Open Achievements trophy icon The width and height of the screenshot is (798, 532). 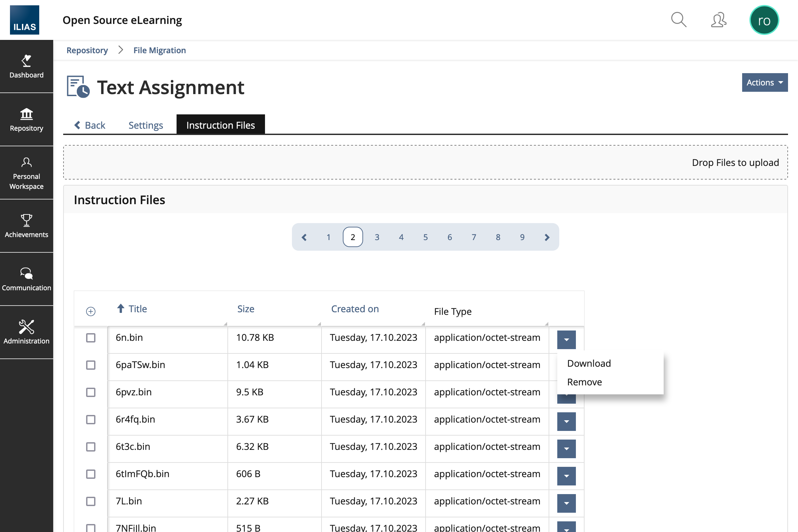tap(27, 226)
